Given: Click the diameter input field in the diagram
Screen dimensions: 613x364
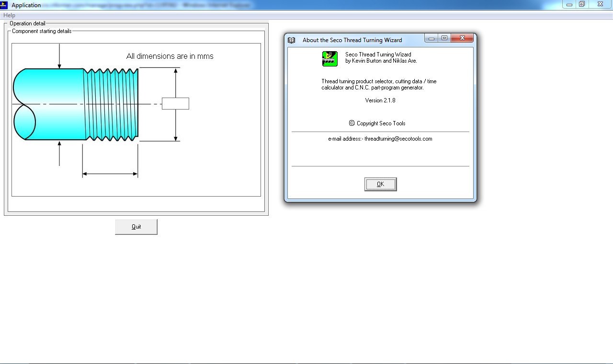Looking at the screenshot, I should (x=175, y=103).
